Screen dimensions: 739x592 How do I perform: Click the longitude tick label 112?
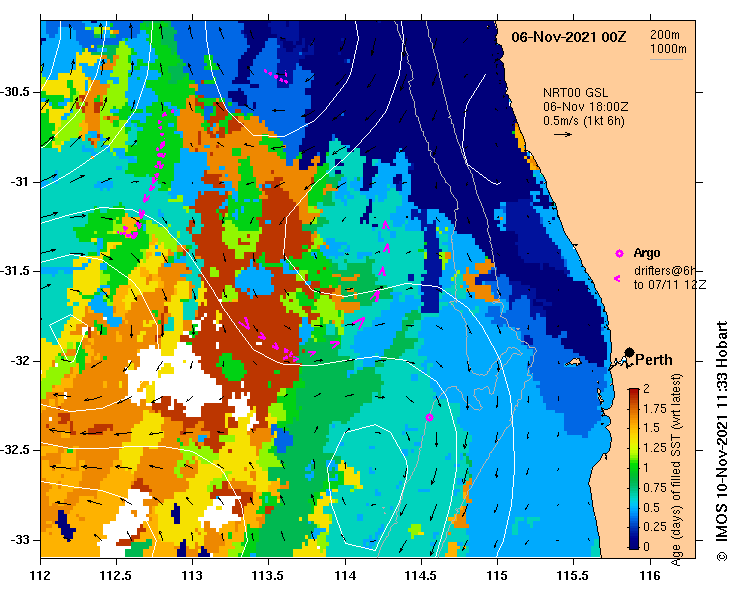pyautogui.click(x=41, y=576)
